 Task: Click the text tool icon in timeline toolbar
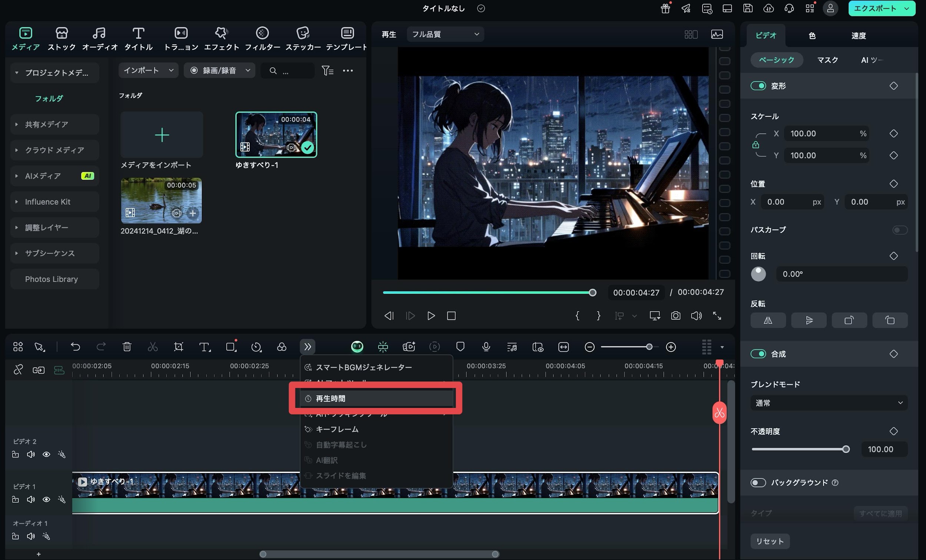pos(204,347)
